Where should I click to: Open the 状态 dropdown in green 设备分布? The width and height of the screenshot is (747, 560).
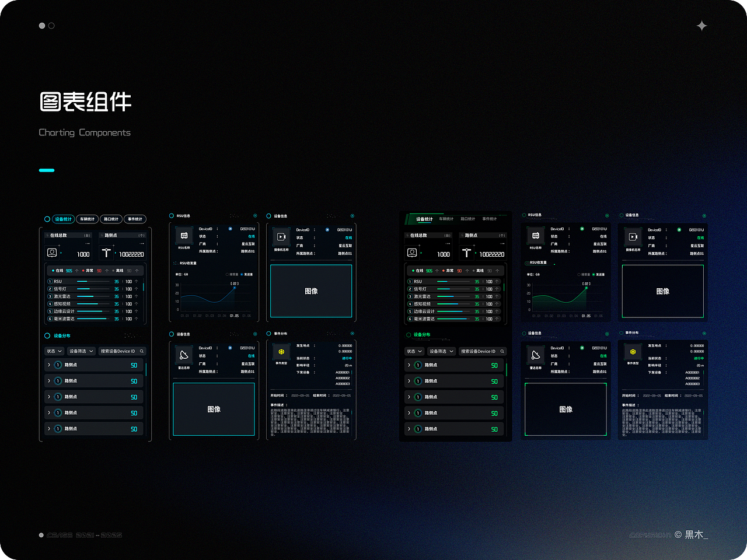point(414,351)
